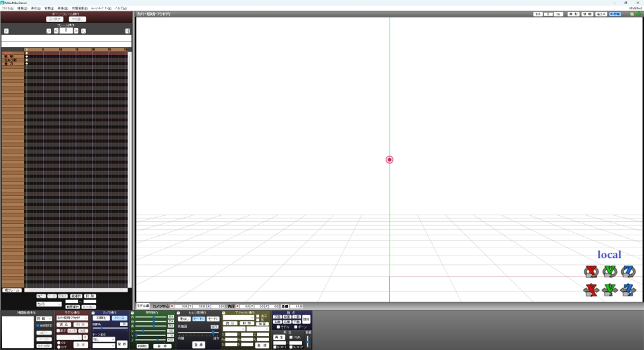Toggle the loop playback checkbox

pos(290,337)
